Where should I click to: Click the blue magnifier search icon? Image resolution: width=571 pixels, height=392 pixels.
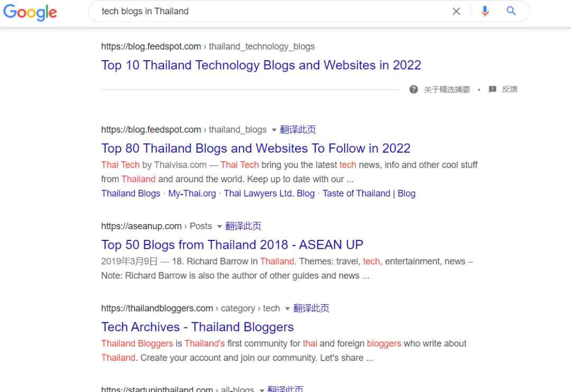click(x=511, y=11)
